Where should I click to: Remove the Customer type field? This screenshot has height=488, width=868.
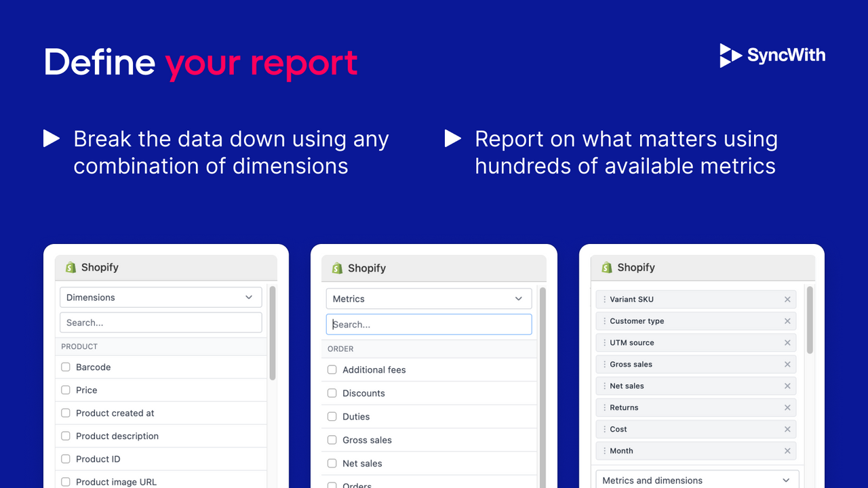click(x=787, y=321)
